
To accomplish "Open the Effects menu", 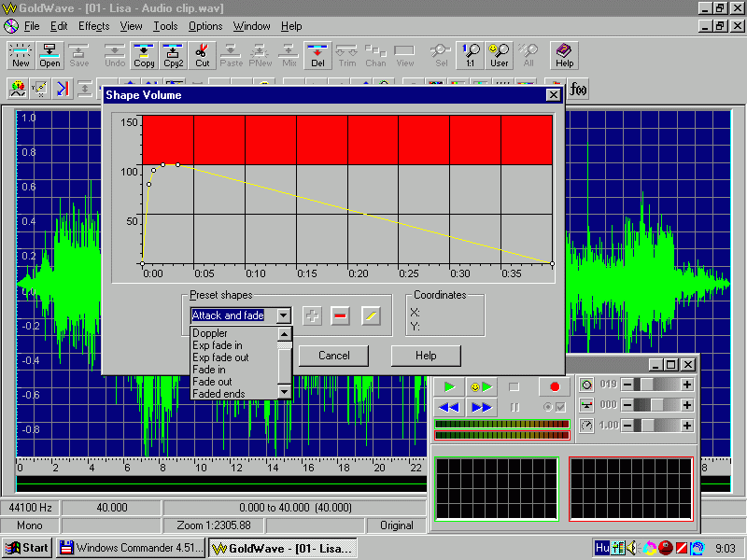I will tap(94, 26).
